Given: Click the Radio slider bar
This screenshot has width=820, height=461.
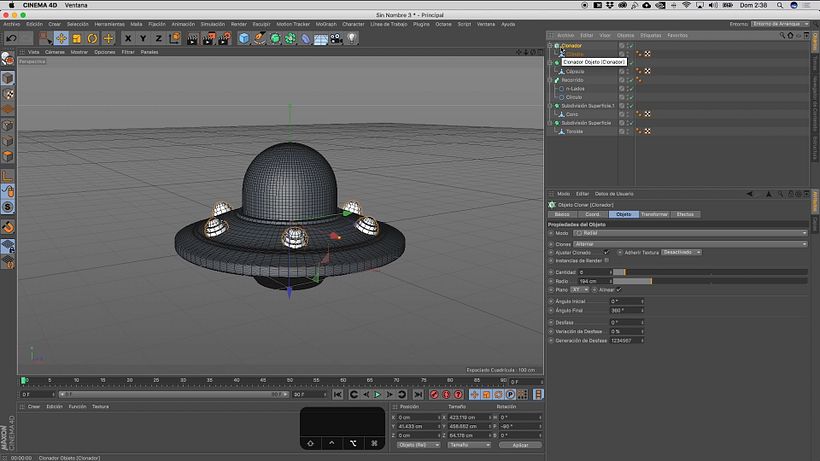Looking at the screenshot, I should (x=710, y=281).
